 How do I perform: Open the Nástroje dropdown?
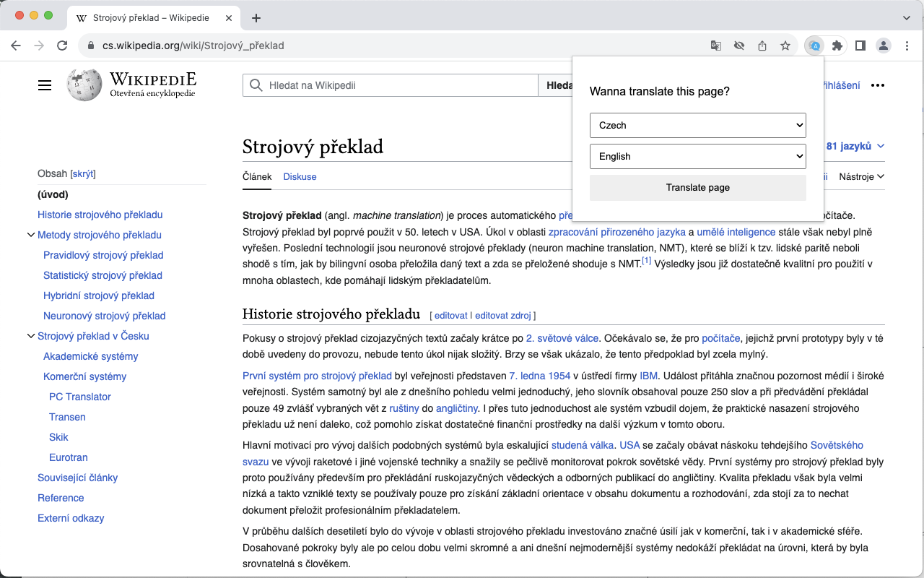tap(860, 176)
